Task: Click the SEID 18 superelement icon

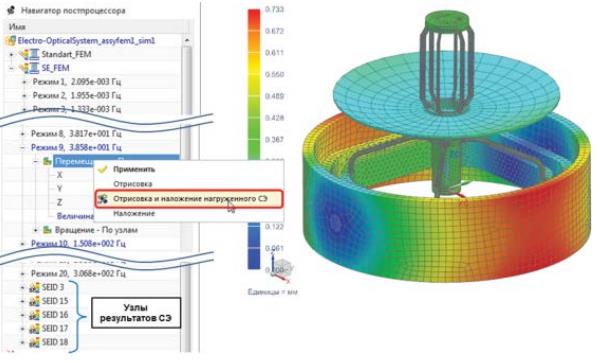Action: coord(34,342)
